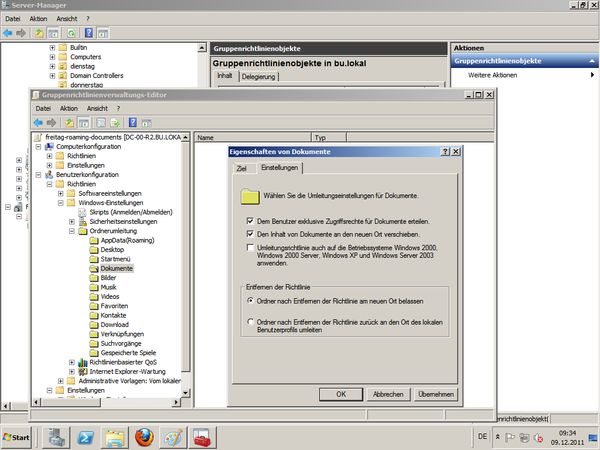Select the Videos folder
The image size is (600, 450).
tap(110, 297)
